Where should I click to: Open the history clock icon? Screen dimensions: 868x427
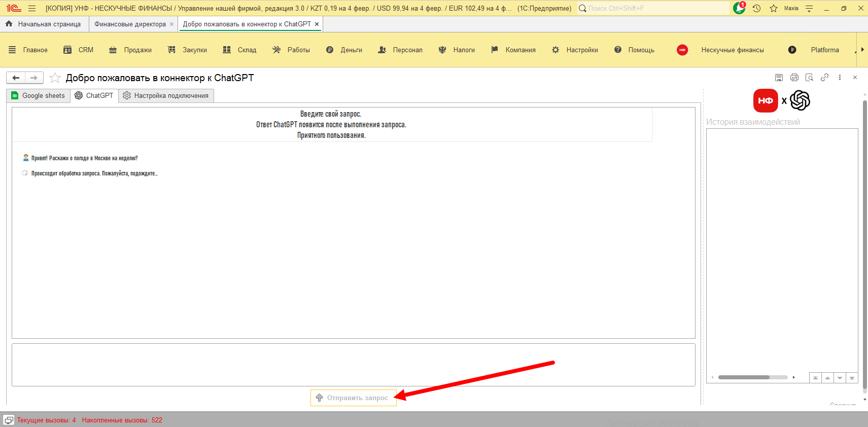click(x=756, y=8)
